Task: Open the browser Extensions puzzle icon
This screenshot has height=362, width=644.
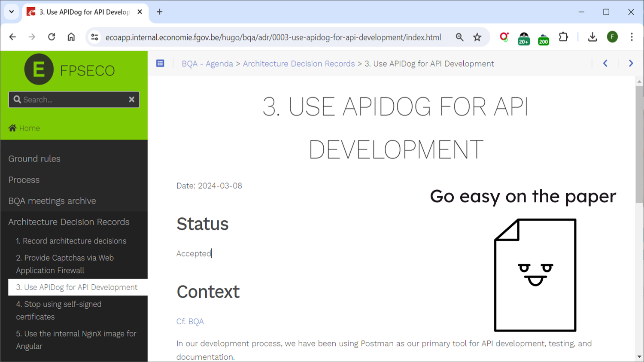Action: click(563, 37)
